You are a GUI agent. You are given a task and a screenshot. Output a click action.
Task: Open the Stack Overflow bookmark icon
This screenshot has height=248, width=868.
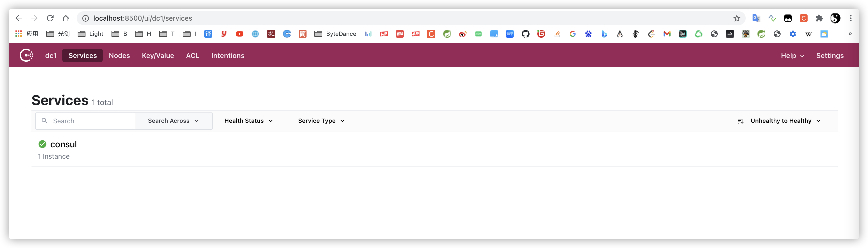point(557,34)
